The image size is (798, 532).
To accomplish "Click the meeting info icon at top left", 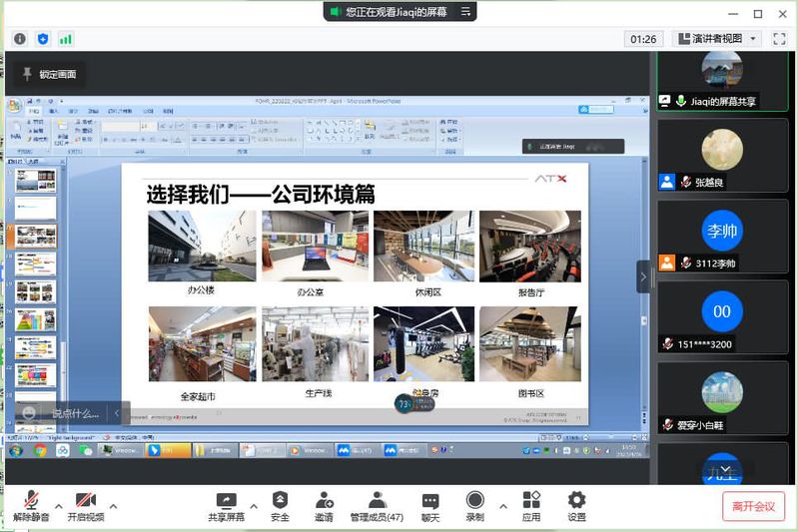I will [19, 39].
